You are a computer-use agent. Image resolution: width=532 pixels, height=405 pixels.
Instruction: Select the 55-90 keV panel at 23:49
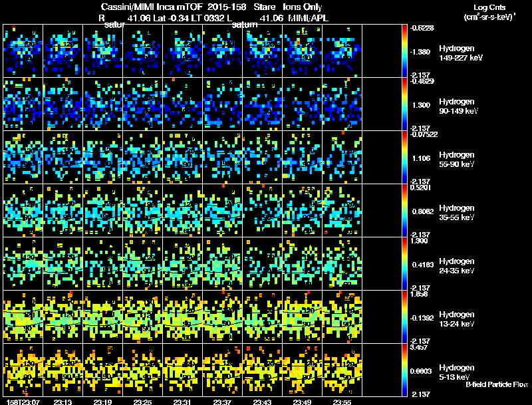point(303,158)
